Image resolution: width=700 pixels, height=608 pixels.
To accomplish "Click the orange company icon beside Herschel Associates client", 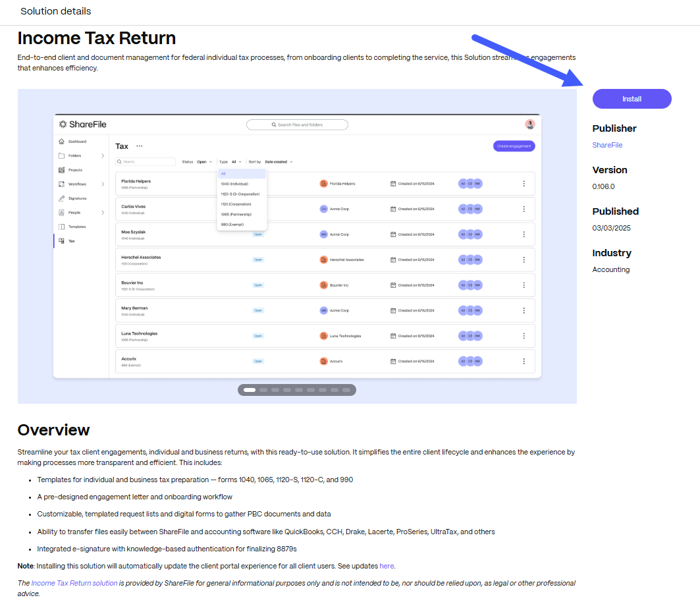I will [x=324, y=260].
